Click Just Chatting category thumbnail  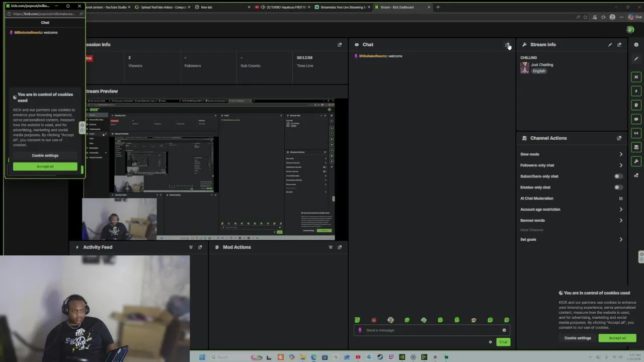tap(524, 68)
